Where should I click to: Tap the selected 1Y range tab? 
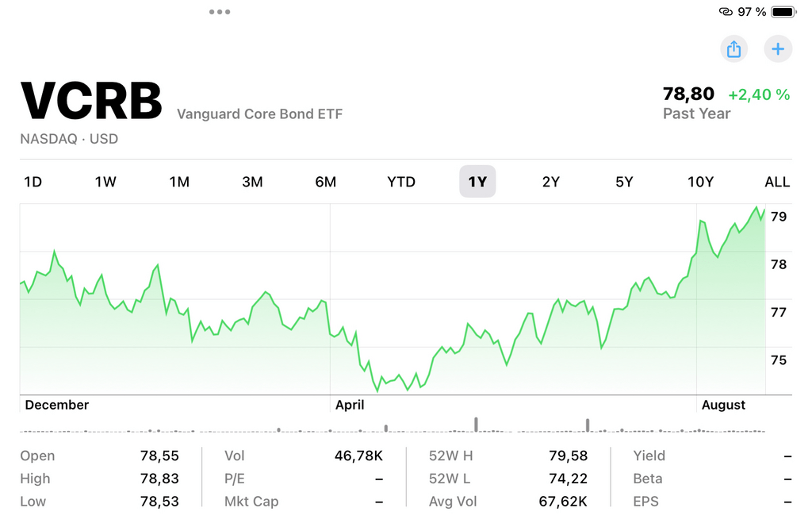click(x=477, y=182)
